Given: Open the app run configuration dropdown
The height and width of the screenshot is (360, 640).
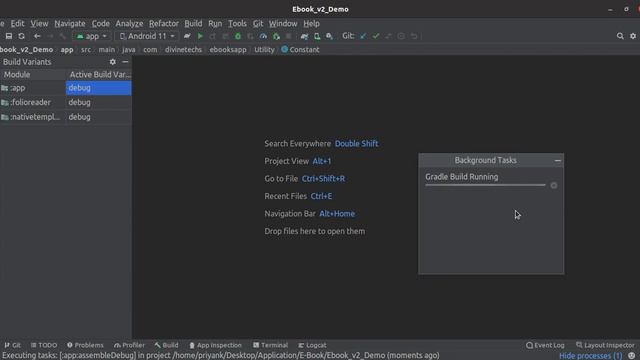Looking at the screenshot, I should coord(92,36).
